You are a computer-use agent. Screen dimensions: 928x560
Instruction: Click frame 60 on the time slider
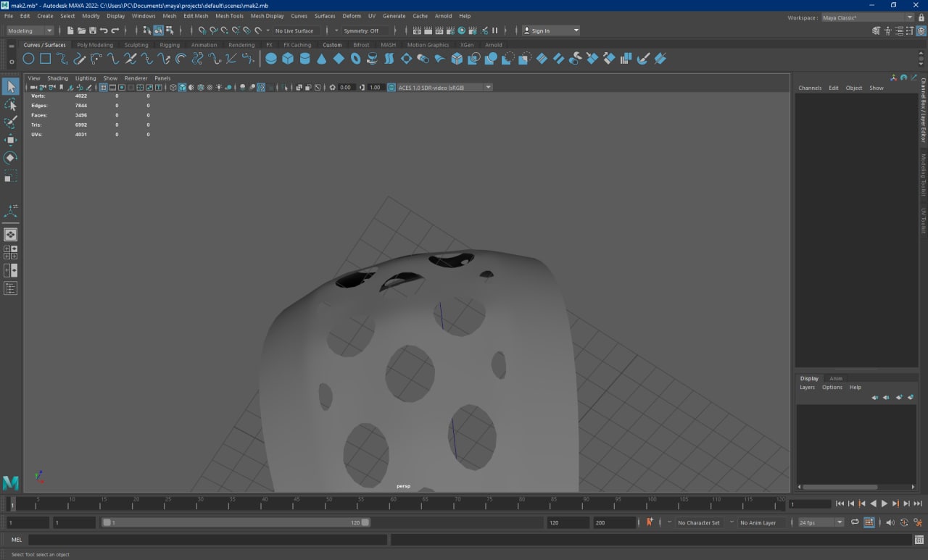(392, 503)
